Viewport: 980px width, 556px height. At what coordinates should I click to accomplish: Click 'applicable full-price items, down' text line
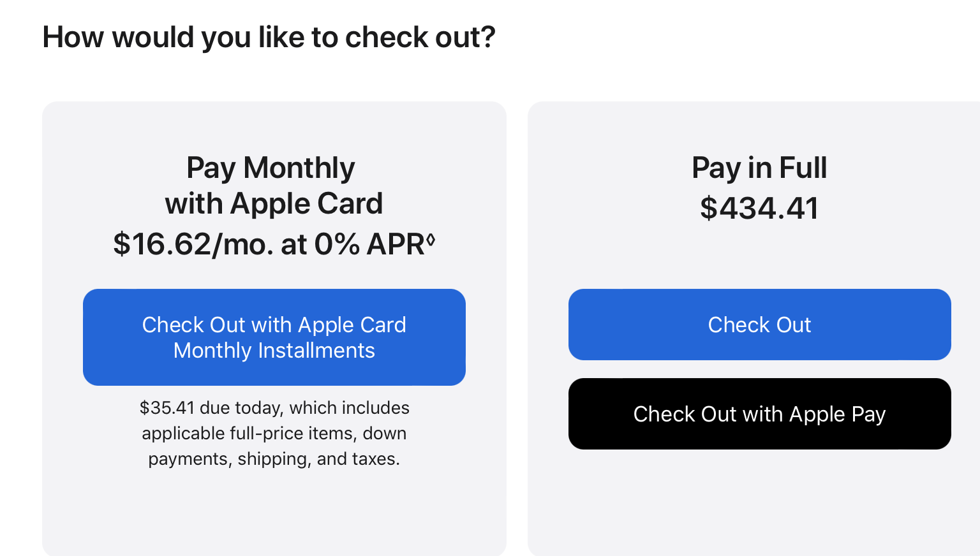pos(274,434)
